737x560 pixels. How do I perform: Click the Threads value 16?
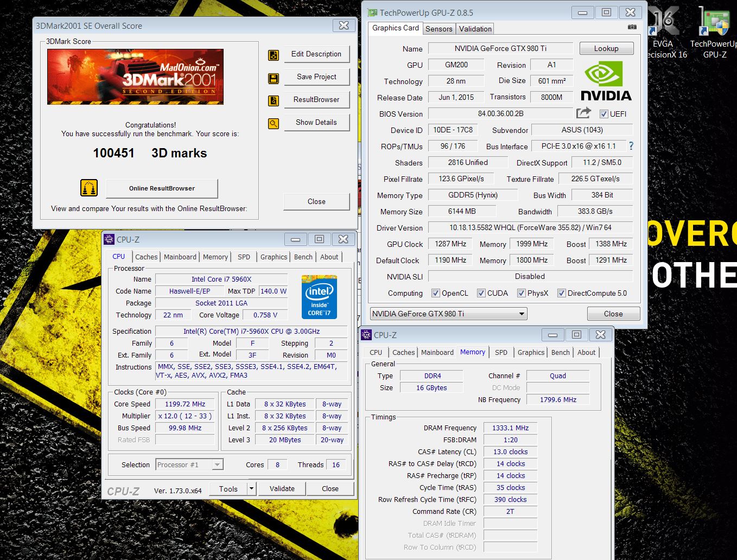[x=336, y=464]
